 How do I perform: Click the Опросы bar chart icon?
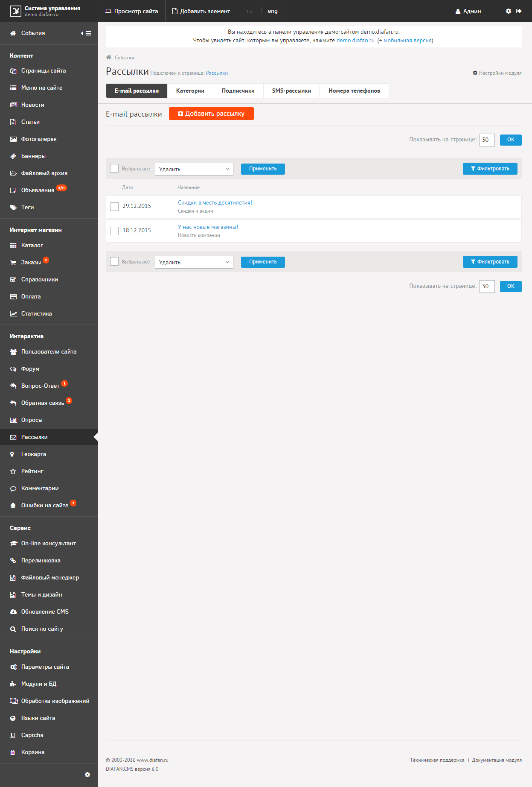pos(13,420)
